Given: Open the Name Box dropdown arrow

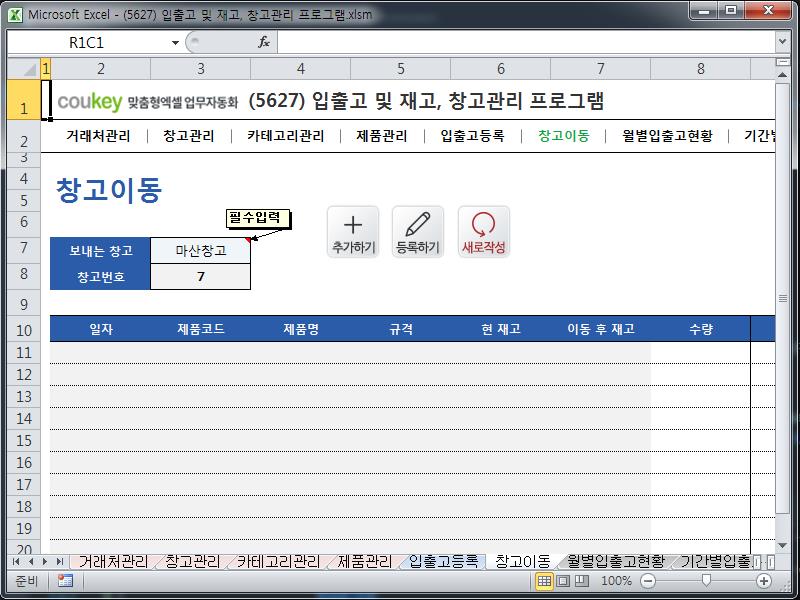Looking at the screenshot, I should (x=175, y=43).
